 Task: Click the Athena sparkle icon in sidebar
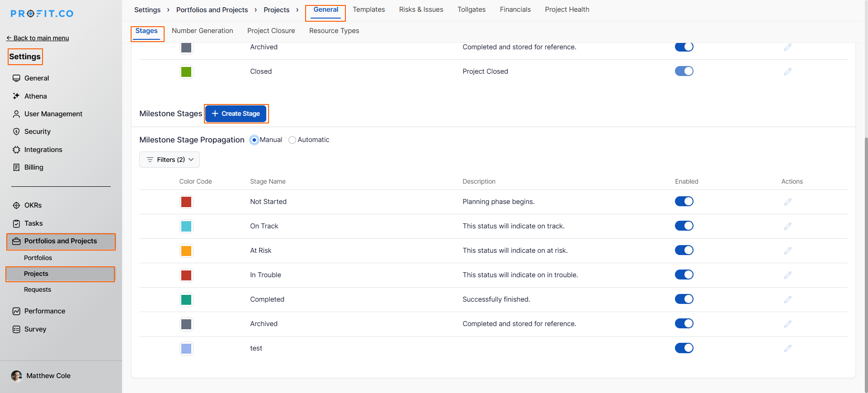[x=16, y=96]
